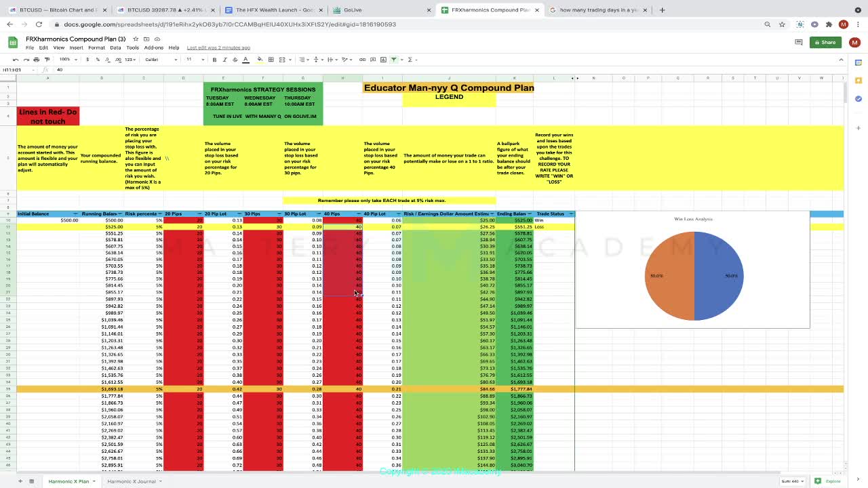Format as currency with dollar icon
The width and height of the screenshot is (868, 488).
[87, 60]
